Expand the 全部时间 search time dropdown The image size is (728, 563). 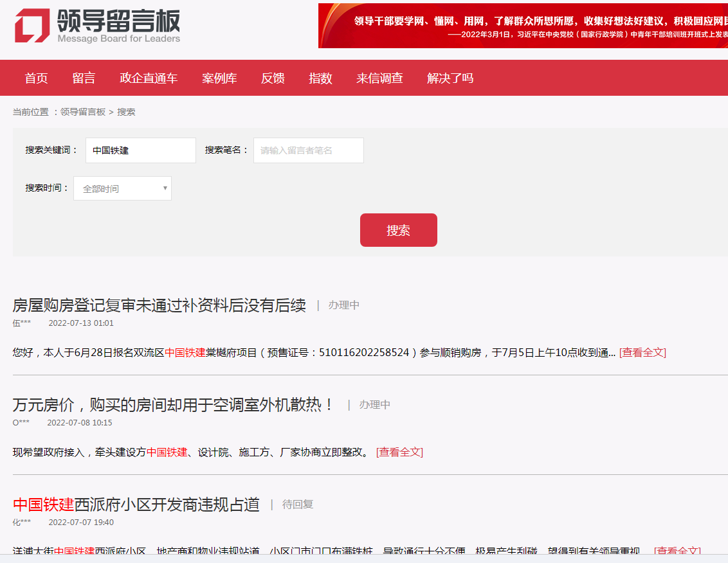point(122,189)
